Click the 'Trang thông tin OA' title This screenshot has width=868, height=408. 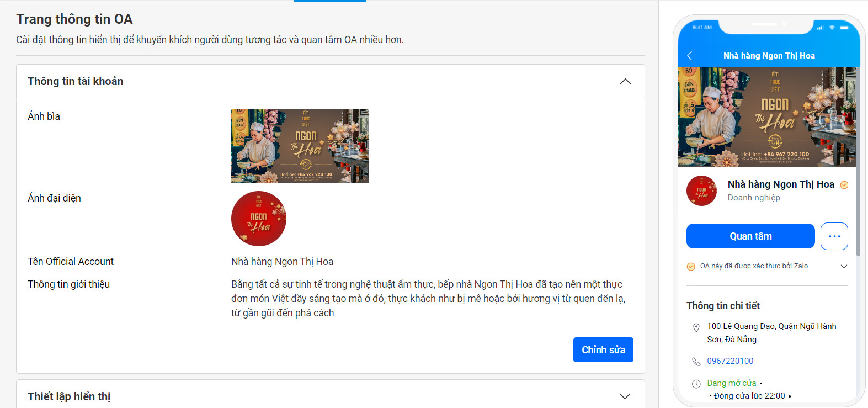pos(74,19)
